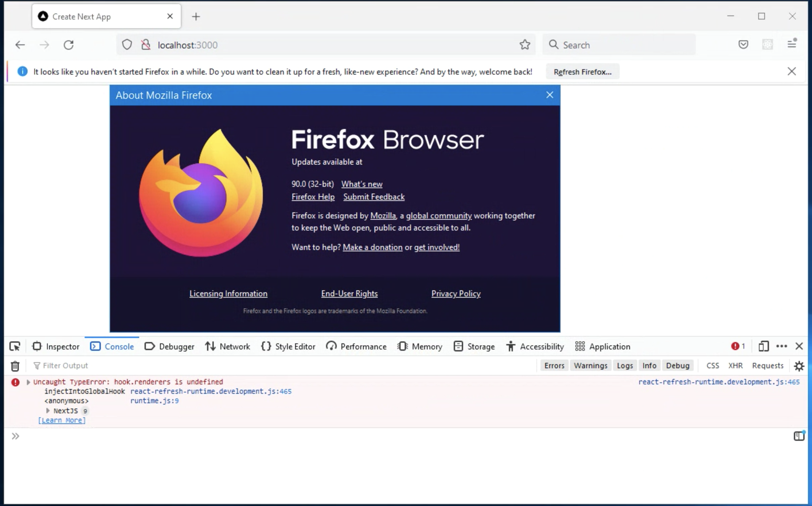This screenshot has width=812, height=506.
Task: Close the About Mozilla Firefox dialog
Action: click(x=550, y=95)
